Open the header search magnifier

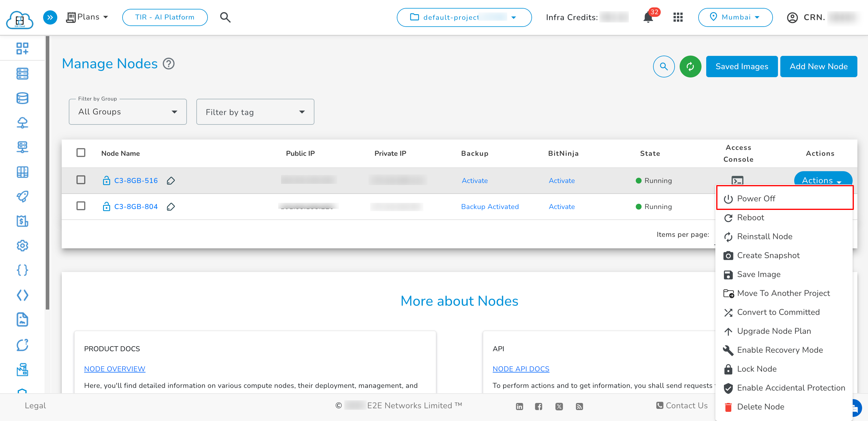tap(225, 17)
